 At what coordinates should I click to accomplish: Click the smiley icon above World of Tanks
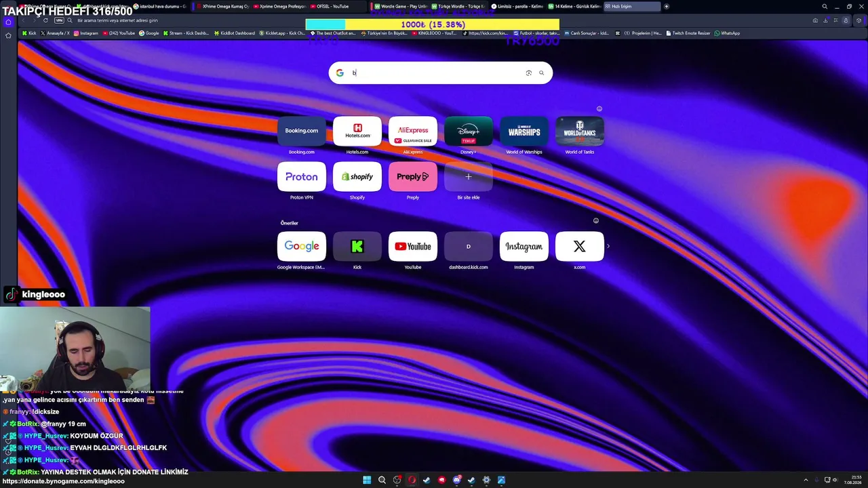click(x=599, y=108)
